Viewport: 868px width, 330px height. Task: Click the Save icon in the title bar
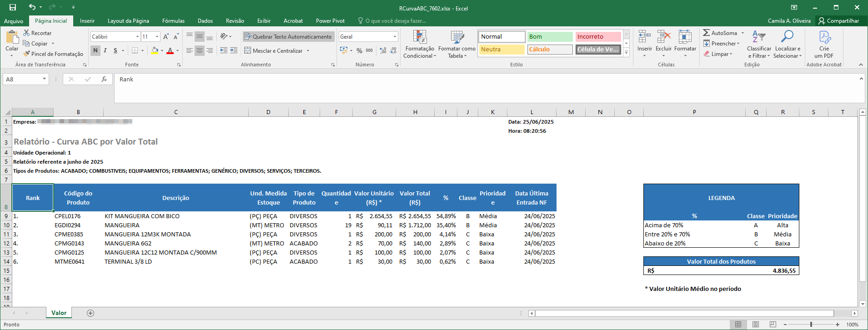pyautogui.click(x=13, y=7)
